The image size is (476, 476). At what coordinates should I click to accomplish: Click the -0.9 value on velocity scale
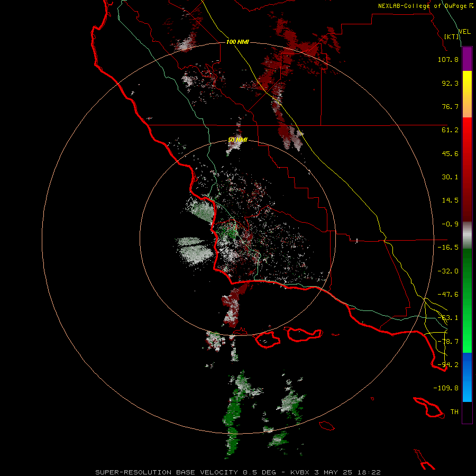tap(450, 224)
